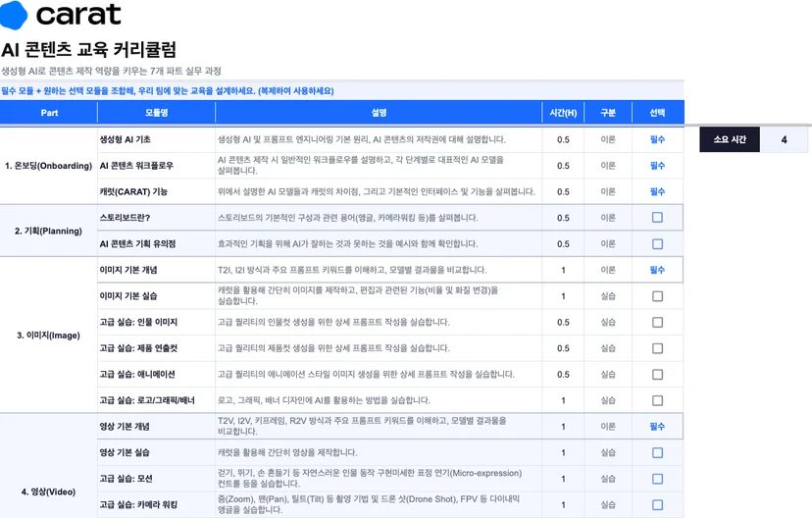Click the AI 콘텐츠 기획 유의점 module name
The image size is (812, 518).
tap(137, 244)
